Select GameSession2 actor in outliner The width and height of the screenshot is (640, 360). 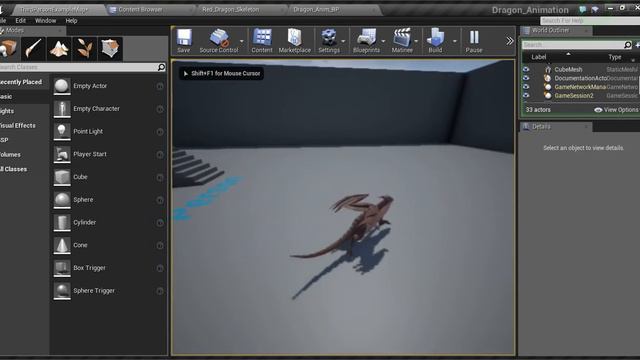pyautogui.click(x=573, y=96)
